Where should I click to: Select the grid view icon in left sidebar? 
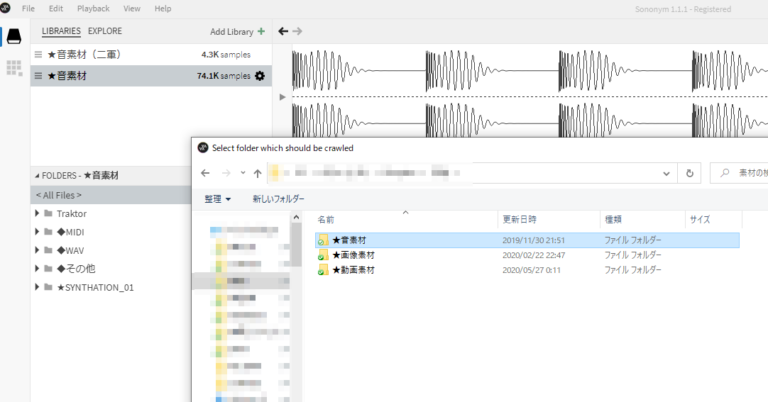coord(14,68)
